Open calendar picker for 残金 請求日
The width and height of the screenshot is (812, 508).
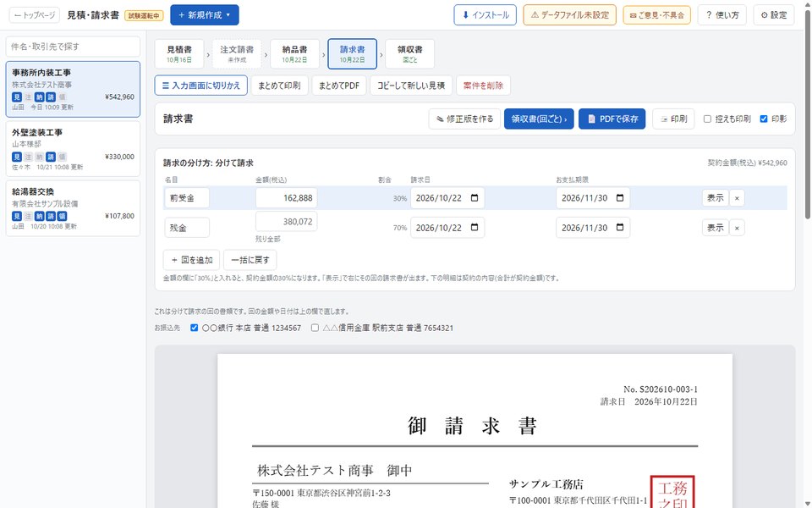click(475, 228)
